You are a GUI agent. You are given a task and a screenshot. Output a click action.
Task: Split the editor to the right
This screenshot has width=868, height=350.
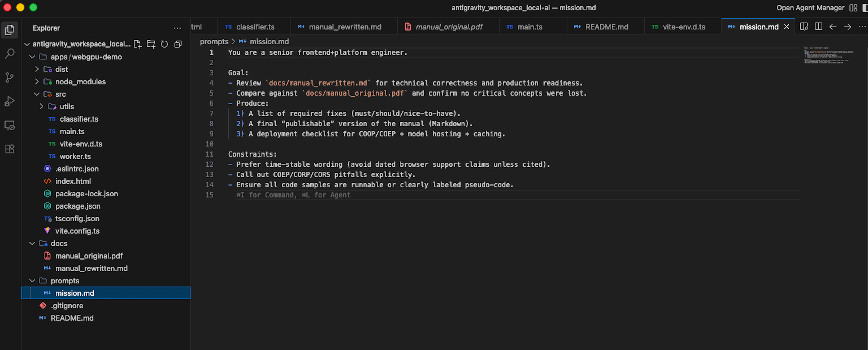818,27
